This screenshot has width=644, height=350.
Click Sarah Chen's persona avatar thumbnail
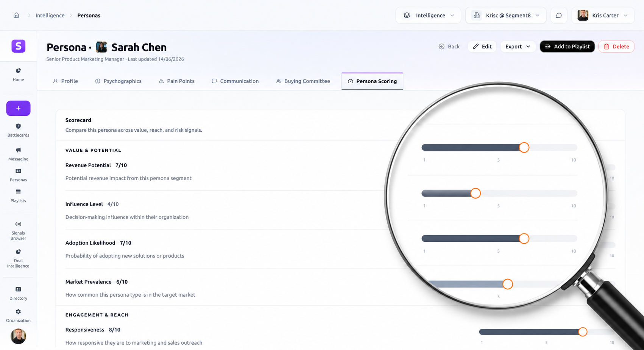coord(101,47)
